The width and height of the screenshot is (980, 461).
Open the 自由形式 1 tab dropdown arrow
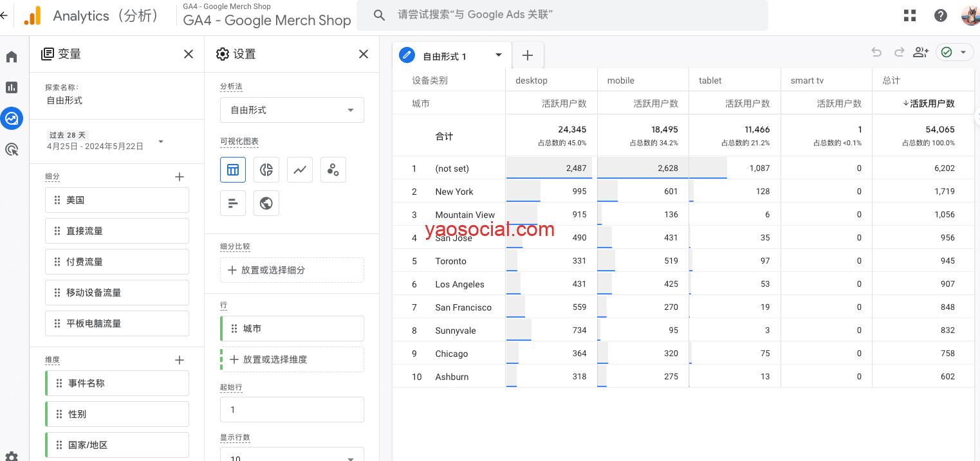[499, 55]
